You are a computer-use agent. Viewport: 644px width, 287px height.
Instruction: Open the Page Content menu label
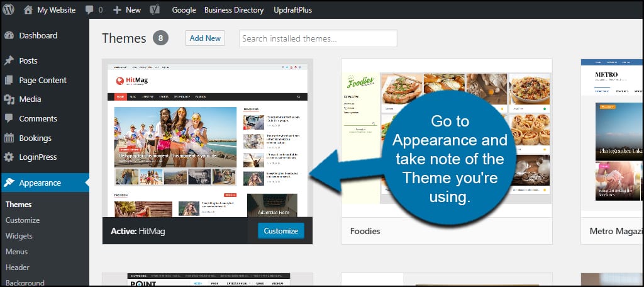(x=43, y=80)
